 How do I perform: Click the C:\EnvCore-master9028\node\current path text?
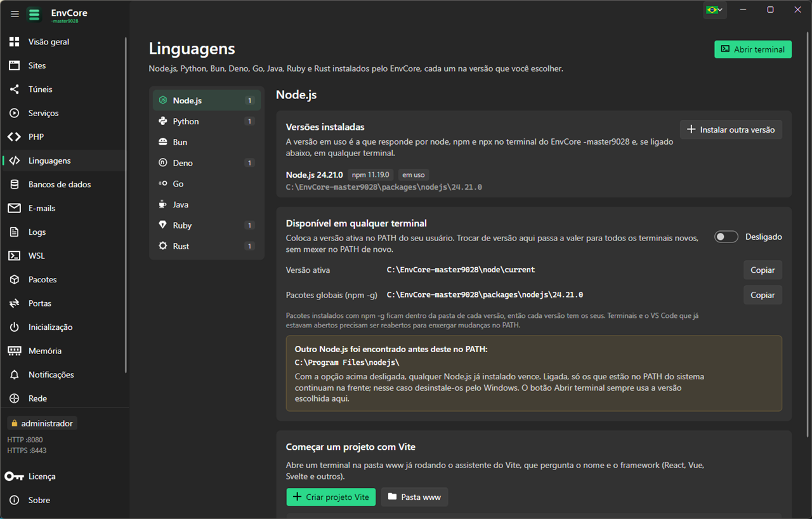click(461, 270)
